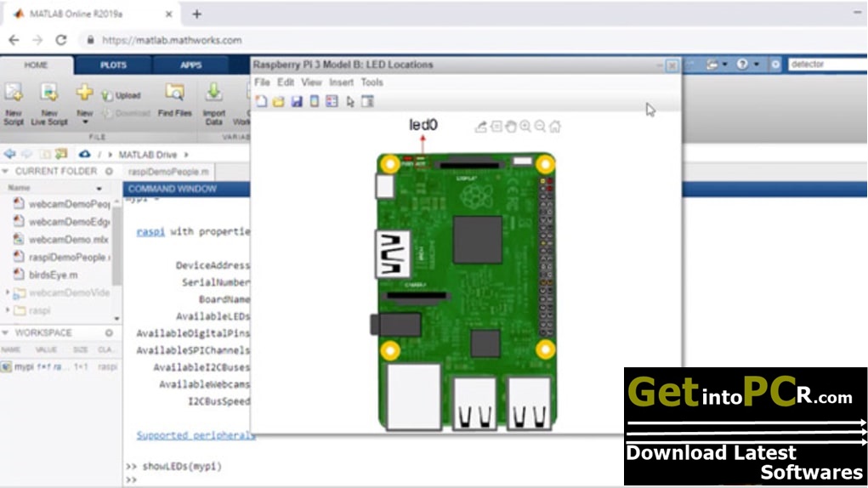Select the Pan hand tool on axes
The height and width of the screenshot is (488, 868).
510,127
